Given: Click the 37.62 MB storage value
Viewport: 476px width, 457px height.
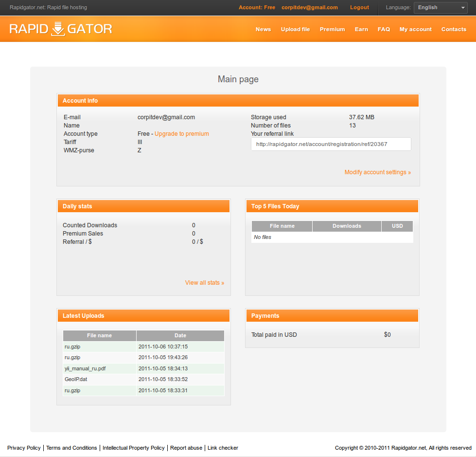Looking at the screenshot, I should tap(362, 117).
